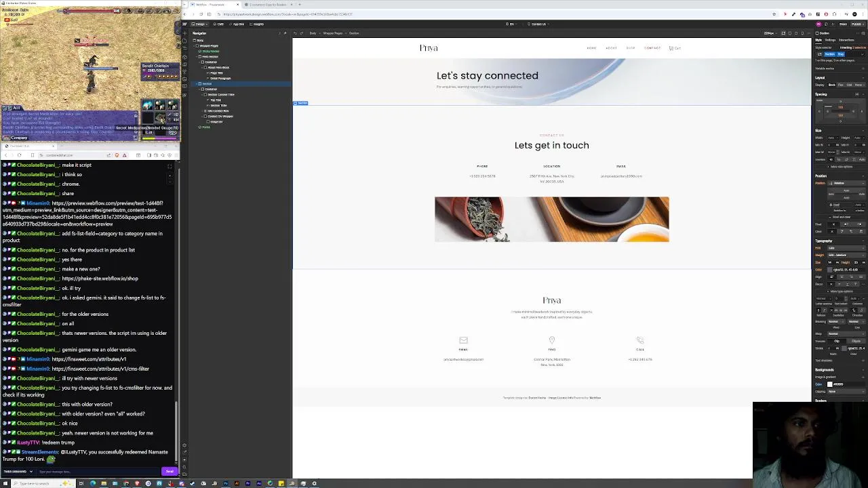This screenshot has height=488, width=868.
Task: Set Display to Grid
Action: [x=849, y=85]
